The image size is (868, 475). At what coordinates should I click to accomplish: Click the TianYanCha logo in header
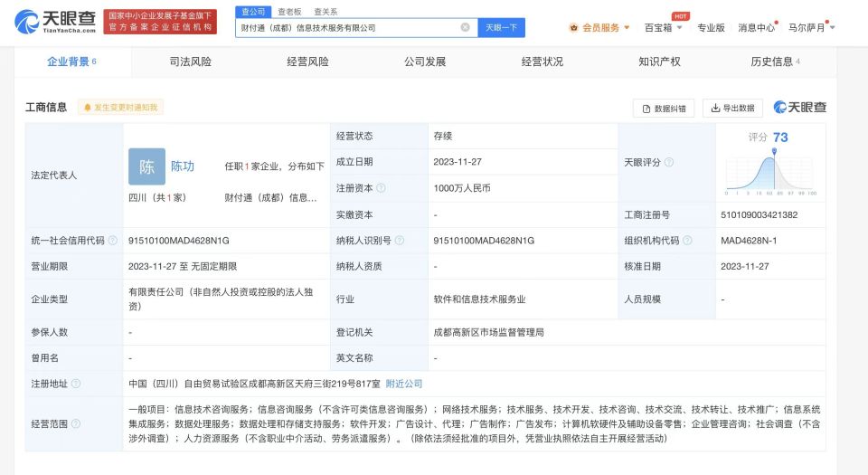[x=55, y=22]
